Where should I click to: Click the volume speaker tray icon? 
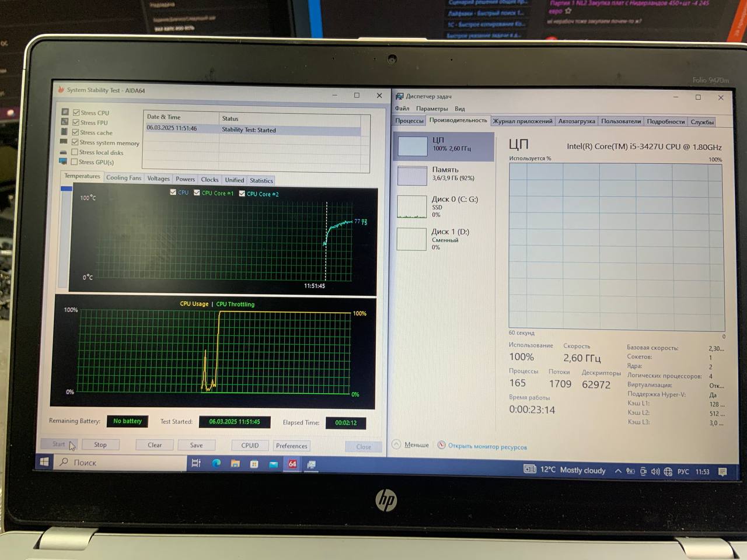(x=655, y=471)
